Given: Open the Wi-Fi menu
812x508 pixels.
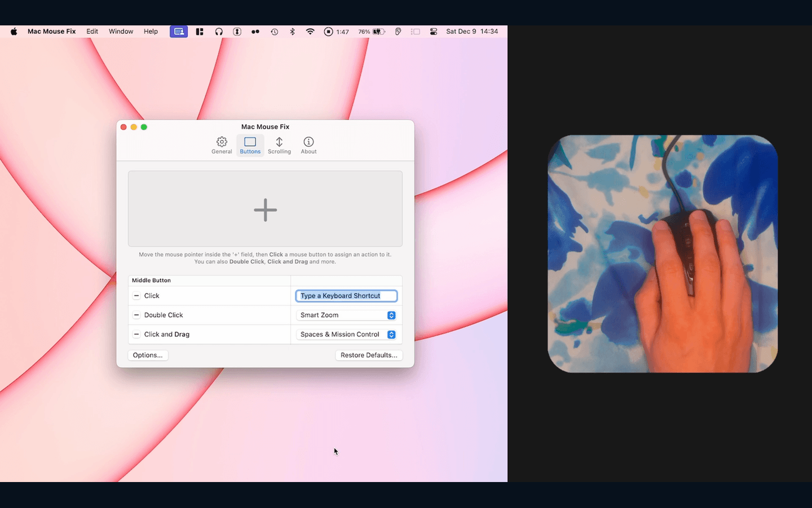Looking at the screenshot, I should [310, 32].
